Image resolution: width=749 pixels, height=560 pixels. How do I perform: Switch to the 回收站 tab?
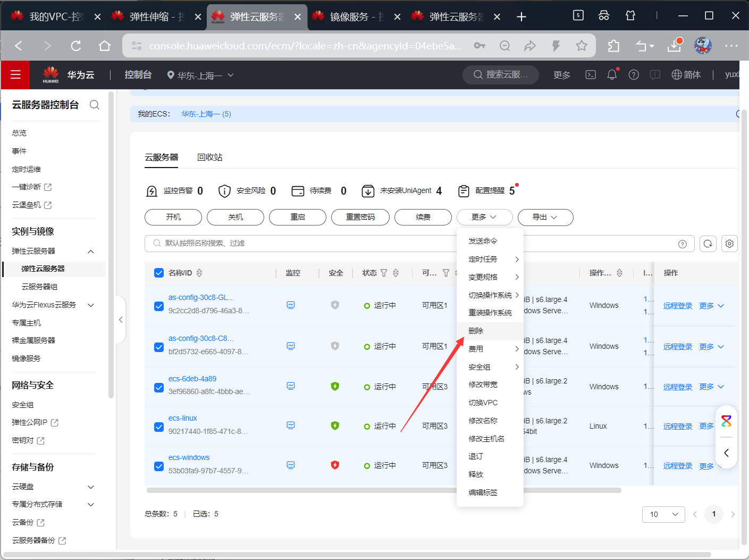210,157
